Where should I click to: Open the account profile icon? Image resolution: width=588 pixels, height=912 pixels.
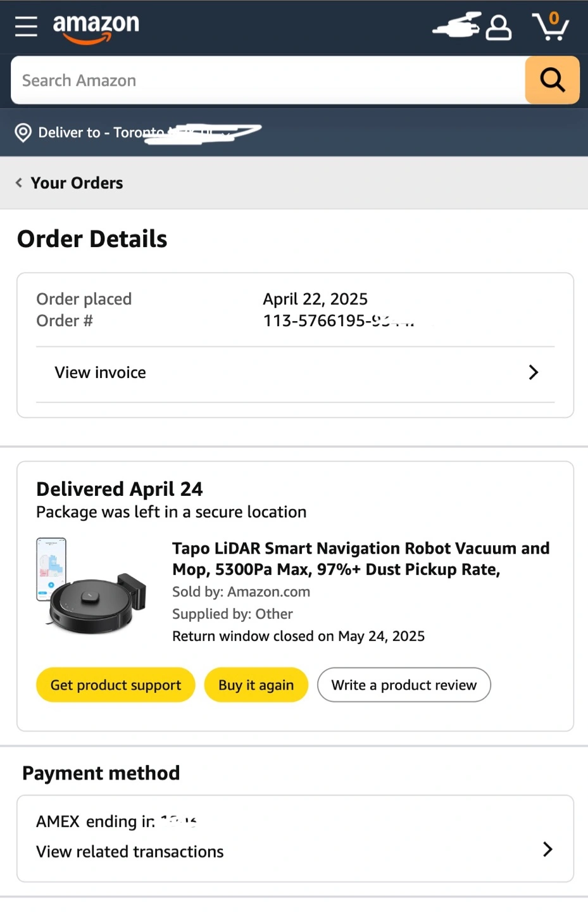498,27
